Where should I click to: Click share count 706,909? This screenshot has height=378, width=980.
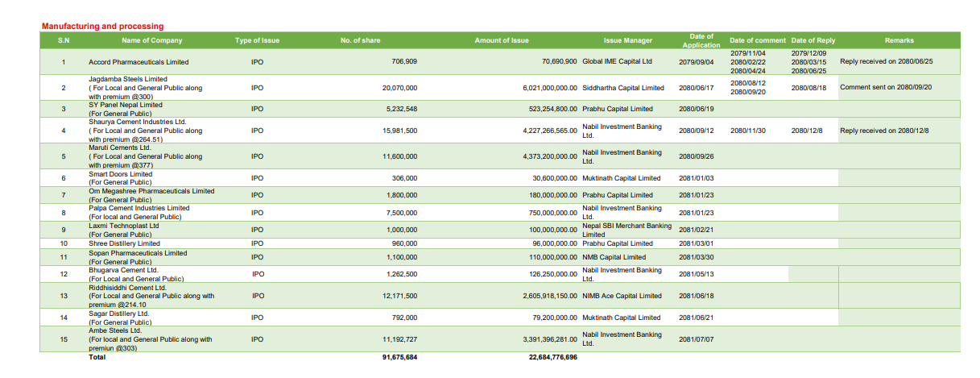coord(404,61)
